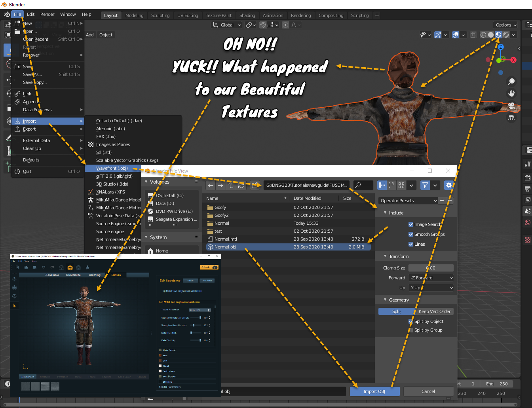Switch viewport to wireframe shading
This screenshot has width=532, height=408.
coord(483,35)
